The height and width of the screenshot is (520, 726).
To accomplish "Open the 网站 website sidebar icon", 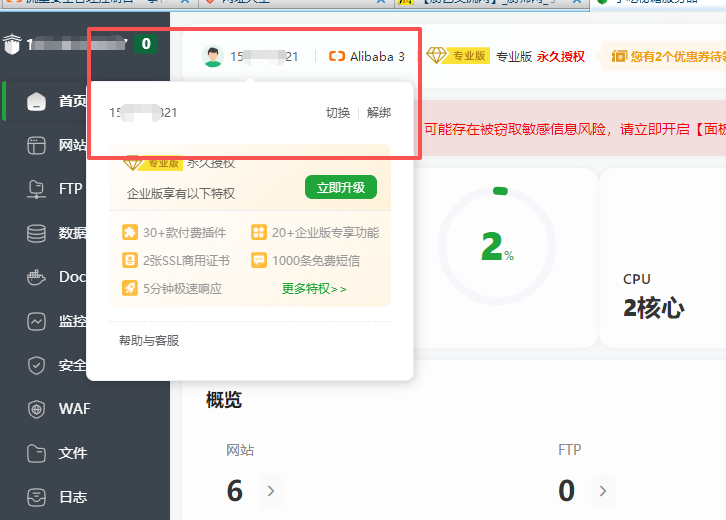I will pos(37,145).
